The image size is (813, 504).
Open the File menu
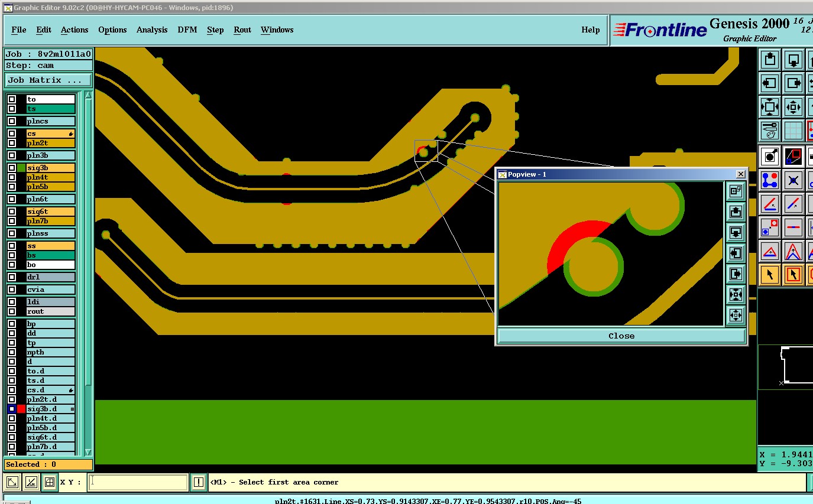(x=19, y=30)
